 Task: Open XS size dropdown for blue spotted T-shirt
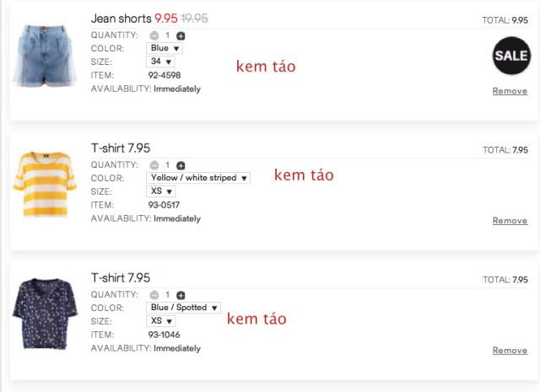point(160,321)
